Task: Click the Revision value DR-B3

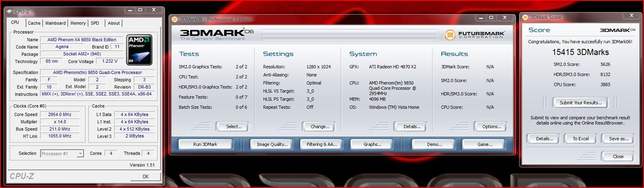Action: coord(144,87)
